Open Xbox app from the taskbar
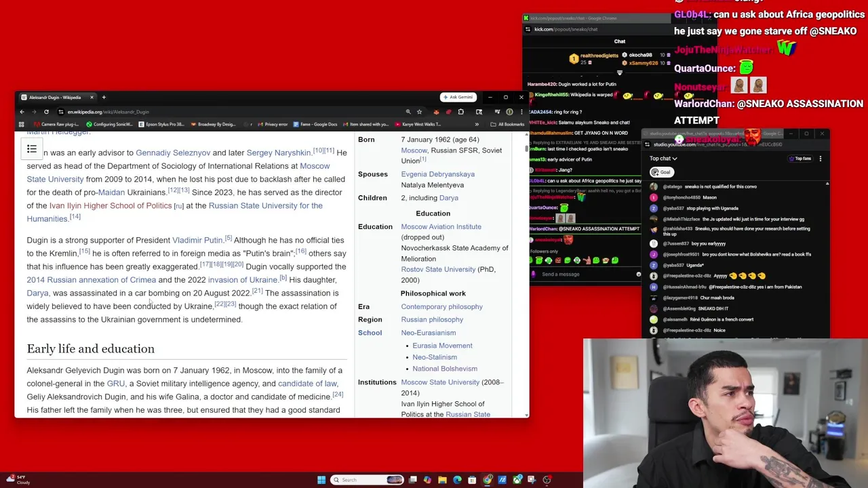 pyautogui.click(x=517, y=480)
